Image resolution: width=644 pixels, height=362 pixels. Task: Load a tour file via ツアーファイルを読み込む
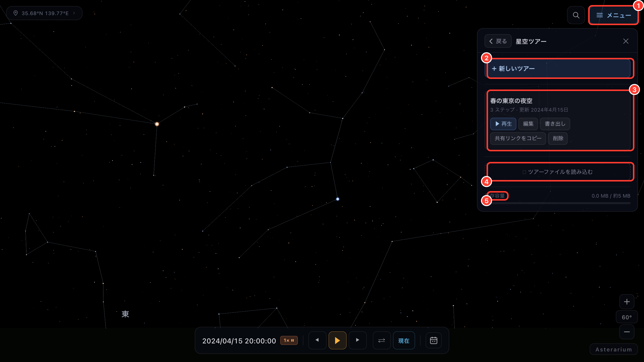557,172
